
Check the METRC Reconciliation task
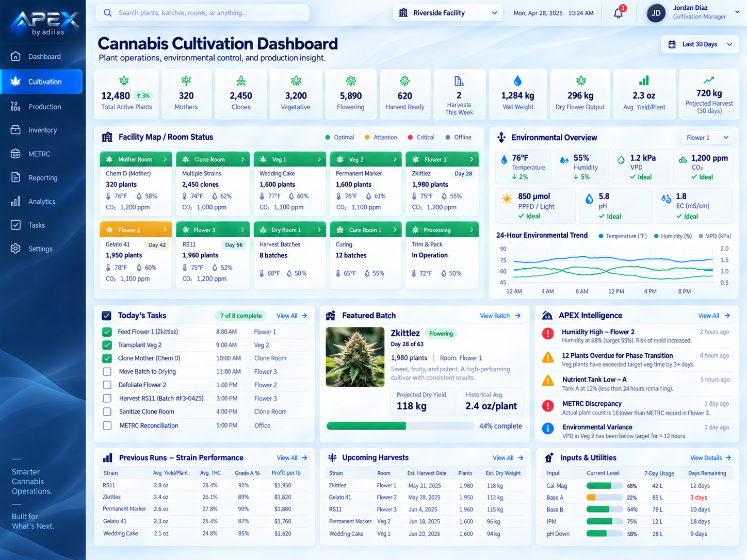click(107, 425)
